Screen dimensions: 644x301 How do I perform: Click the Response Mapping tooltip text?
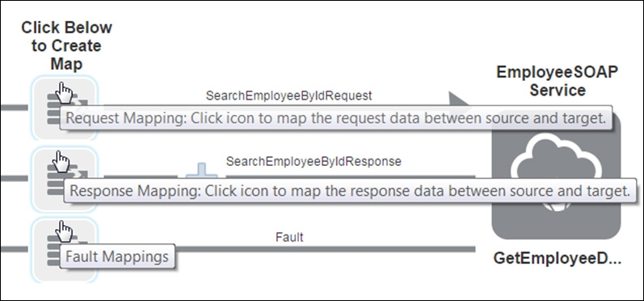click(x=350, y=191)
